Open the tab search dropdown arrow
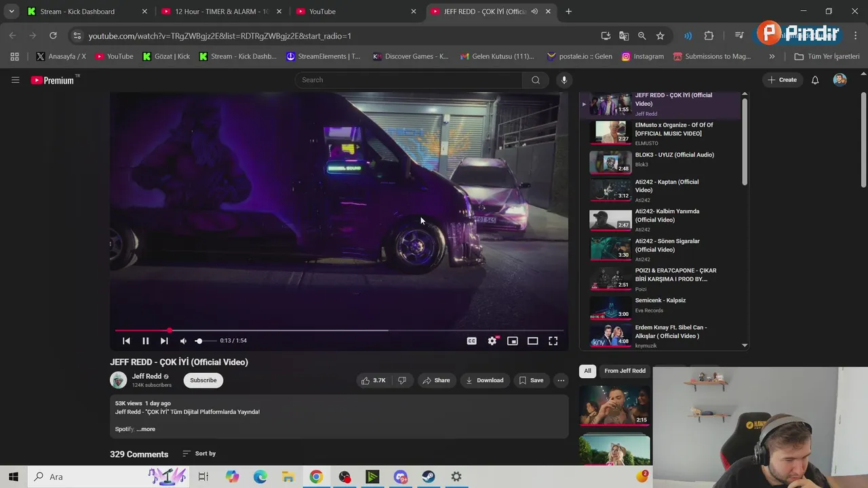Screen dimensions: 868x488 pos(12,12)
